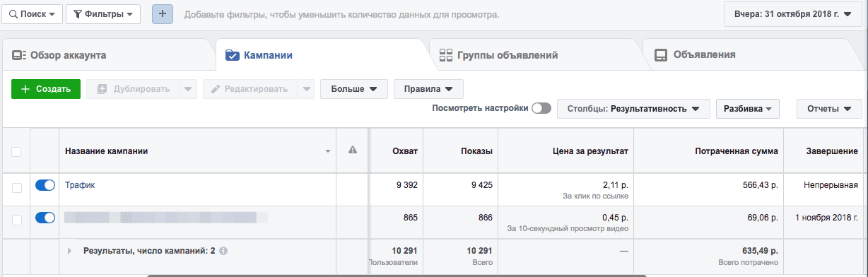Image resolution: width=868 pixels, height=277 pixels.
Task: Click the Дублировать button
Action: click(132, 89)
